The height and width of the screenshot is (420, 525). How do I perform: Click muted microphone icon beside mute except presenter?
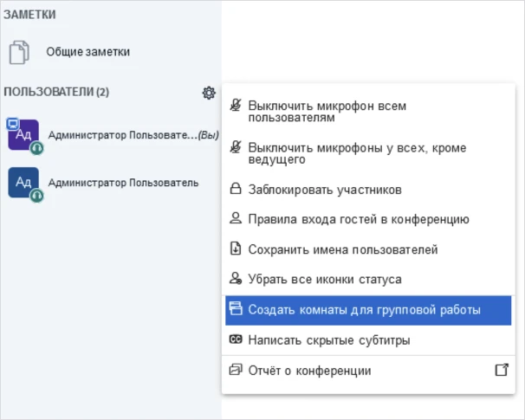(x=236, y=147)
